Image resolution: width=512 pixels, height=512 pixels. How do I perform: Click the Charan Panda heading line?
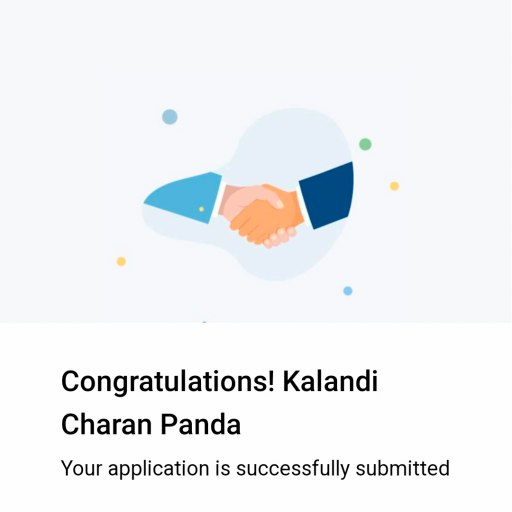(x=151, y=424)
